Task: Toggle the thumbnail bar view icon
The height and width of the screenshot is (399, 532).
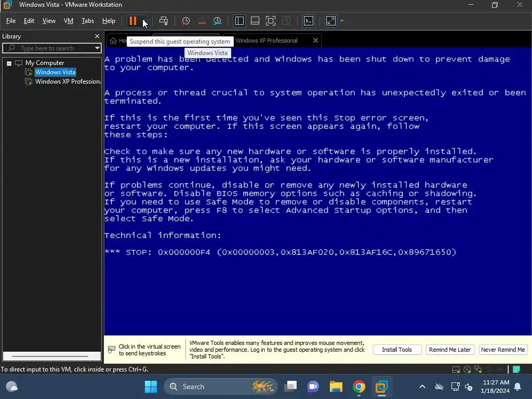Action: 255,21
